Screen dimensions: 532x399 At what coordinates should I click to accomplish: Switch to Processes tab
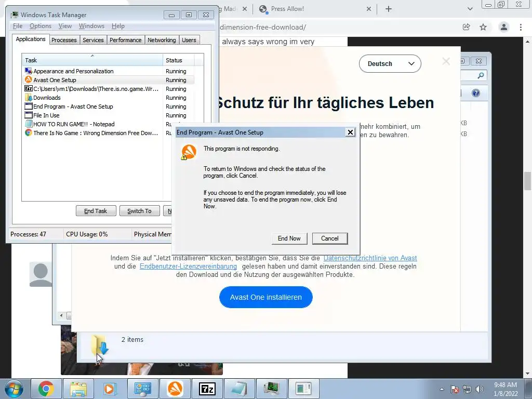pos(64,40)
